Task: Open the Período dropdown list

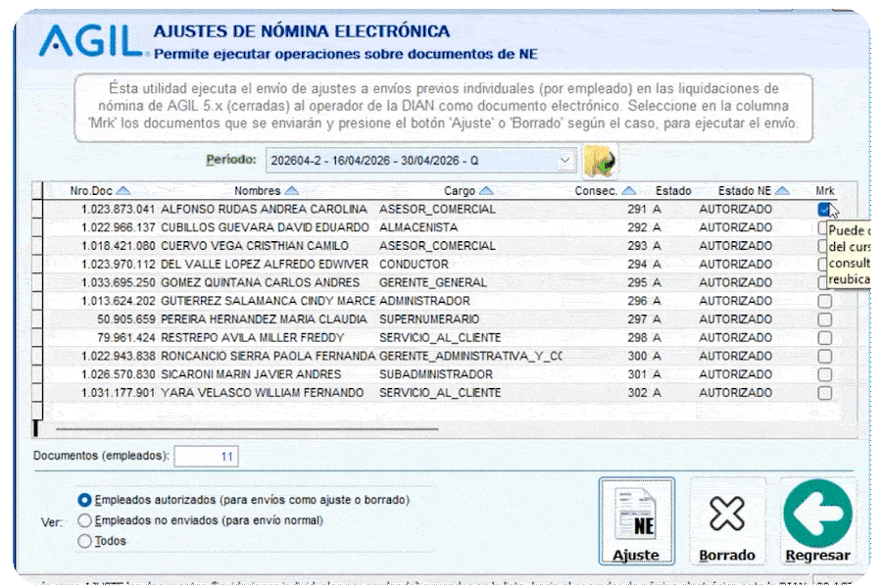Action: tap(564, 161)
